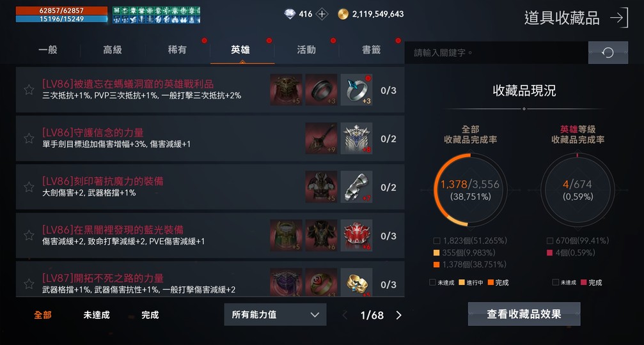Click the previous page arrow left of 1/68
This screenshot has width=644, height=345.
[x=345, y=315]
